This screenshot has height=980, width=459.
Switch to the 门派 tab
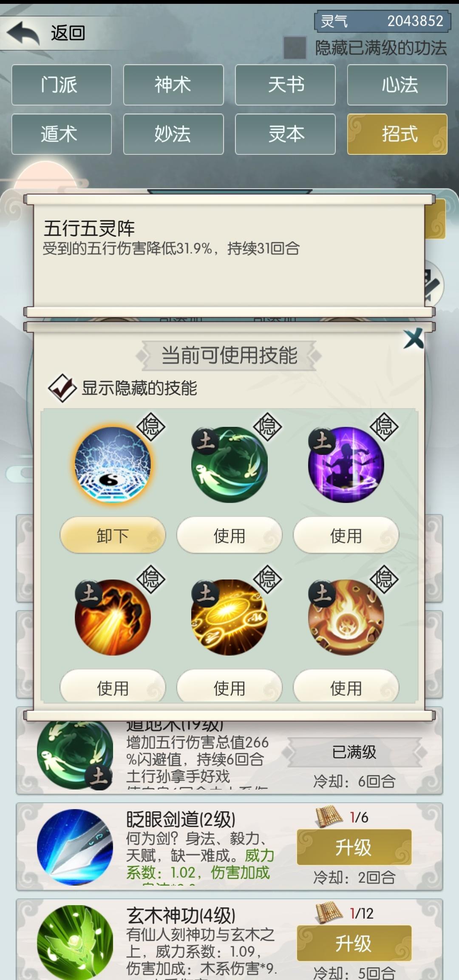(x=62, y=85)
